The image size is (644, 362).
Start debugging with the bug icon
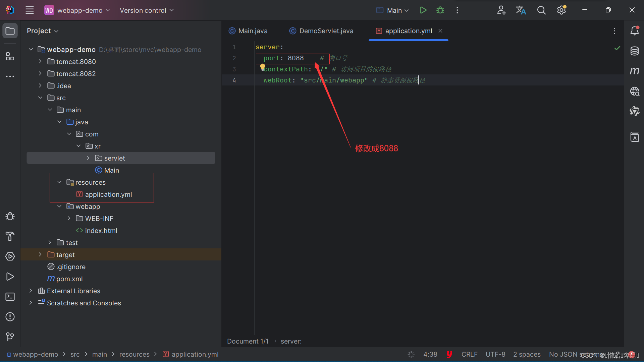tap(440, 10)
